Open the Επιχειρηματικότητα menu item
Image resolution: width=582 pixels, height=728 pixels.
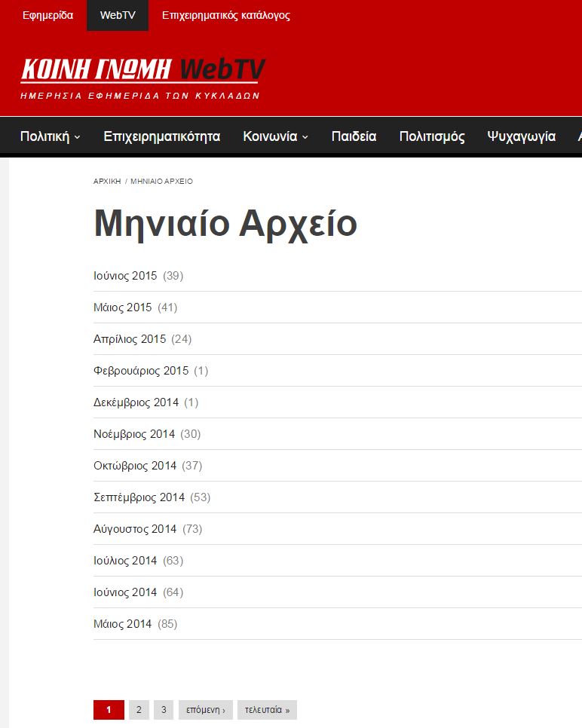161,136
